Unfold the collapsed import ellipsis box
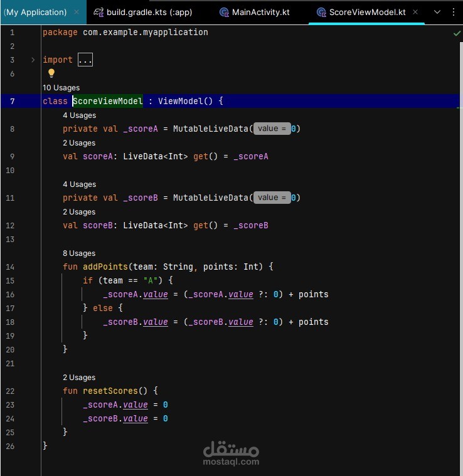Screen dimensions: 463x476 (85, 60)
